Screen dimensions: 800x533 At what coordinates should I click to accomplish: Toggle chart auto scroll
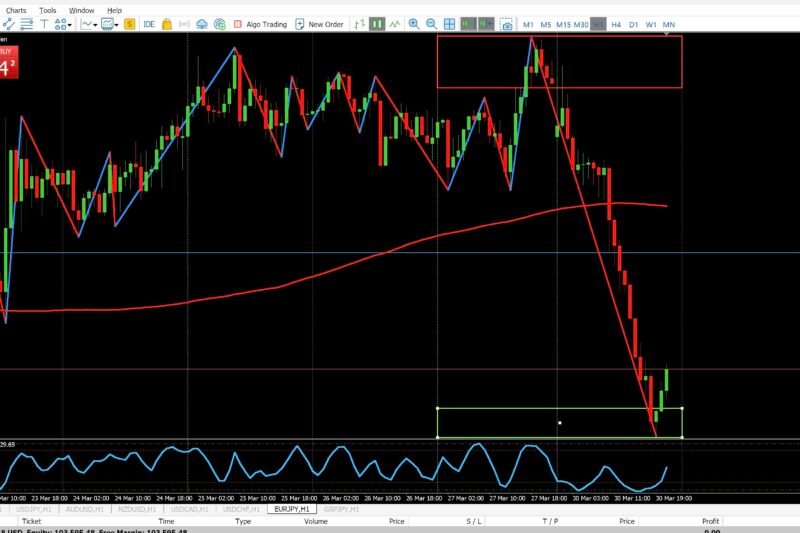point(468,24)
